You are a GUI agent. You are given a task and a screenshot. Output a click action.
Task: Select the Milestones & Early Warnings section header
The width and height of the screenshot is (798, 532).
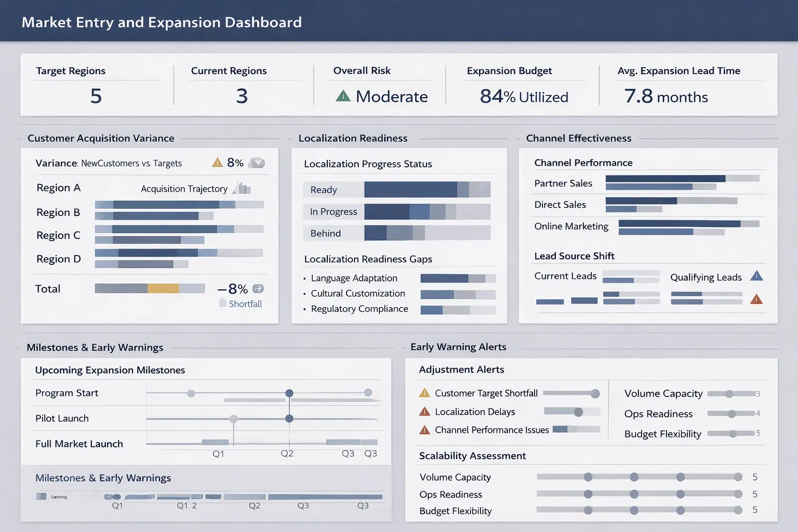[95, 347]
